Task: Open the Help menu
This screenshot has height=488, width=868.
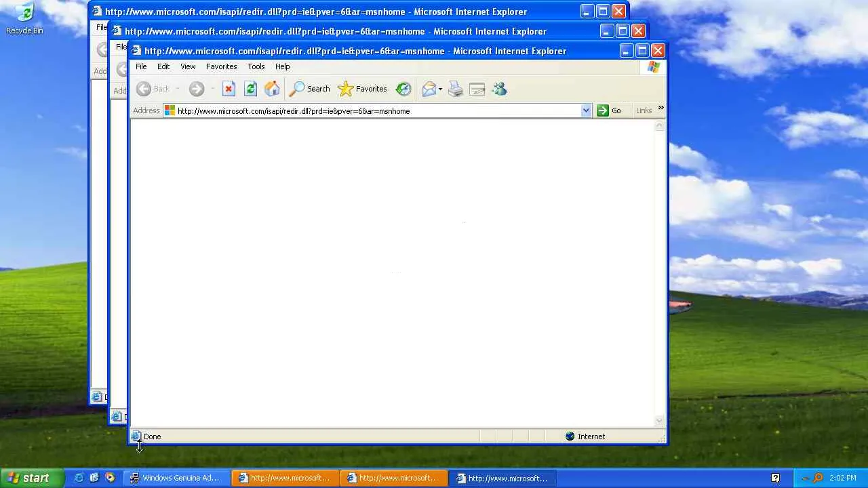Action: click(x=283, y=66)
